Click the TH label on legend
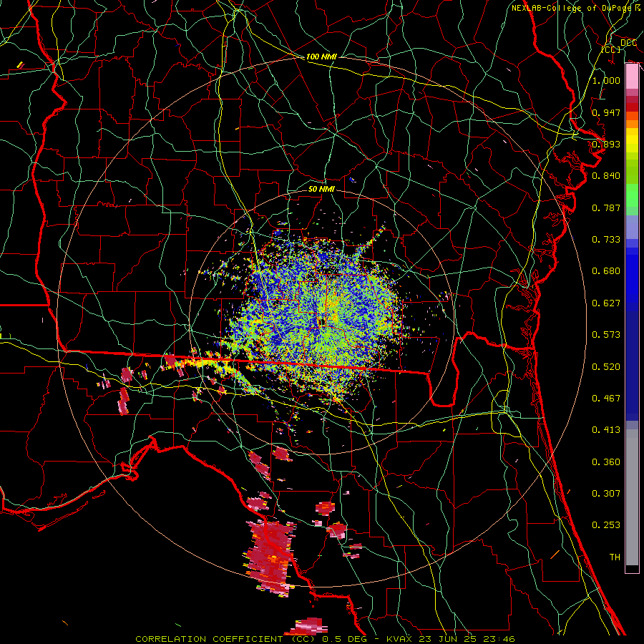This screenshot has width=644, height=644. (615, 557)
